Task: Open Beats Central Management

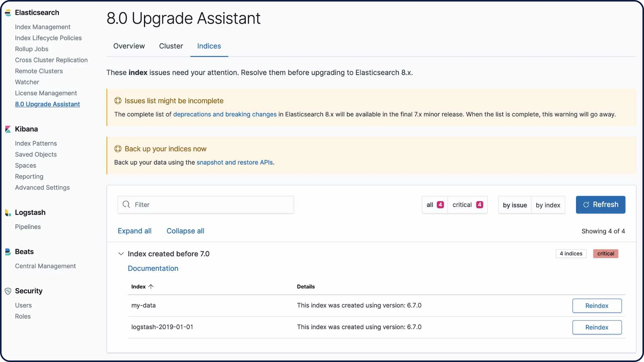Action: [45, 266]
